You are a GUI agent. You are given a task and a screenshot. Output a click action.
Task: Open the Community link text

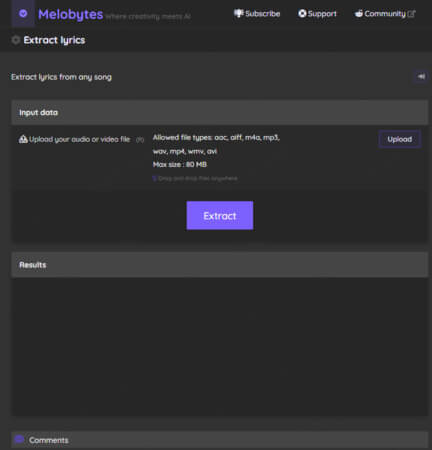pyautogui.click(x=385, y=14)
